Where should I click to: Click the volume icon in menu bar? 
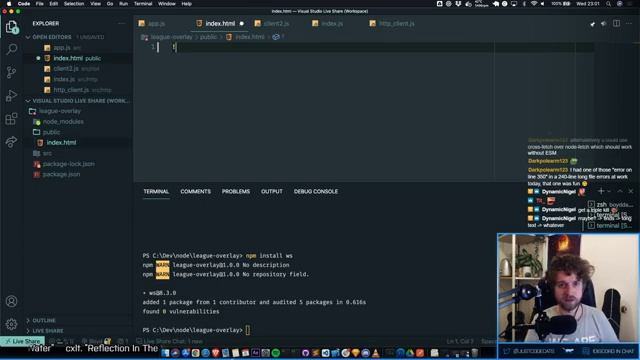pyautogui.click(x=542, y=4)
